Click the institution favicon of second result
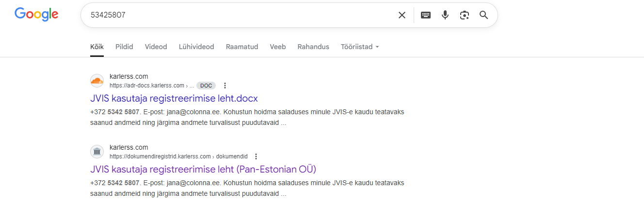Viewport: 644px width, 208px height. click(x=97, y=152)
